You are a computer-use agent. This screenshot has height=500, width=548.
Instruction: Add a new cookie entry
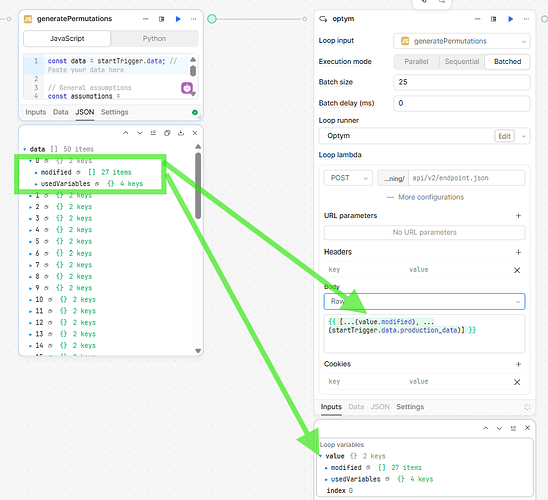518,364
